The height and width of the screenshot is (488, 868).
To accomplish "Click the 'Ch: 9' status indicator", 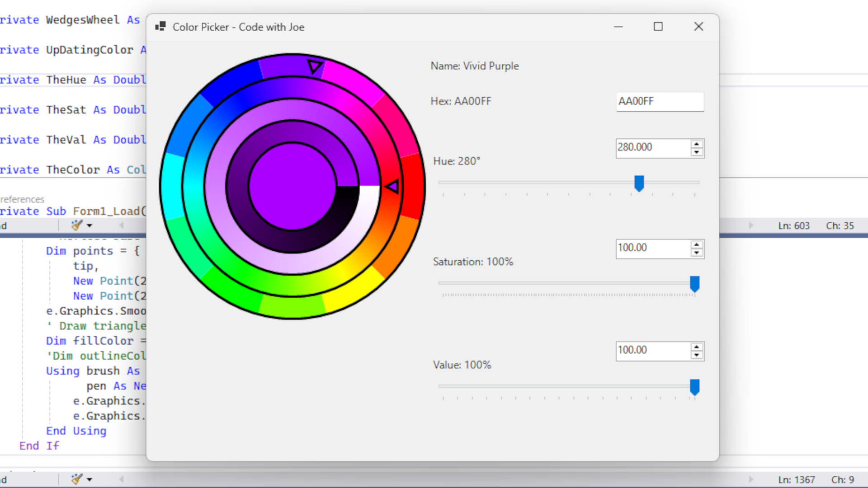I will coord(843,479).
